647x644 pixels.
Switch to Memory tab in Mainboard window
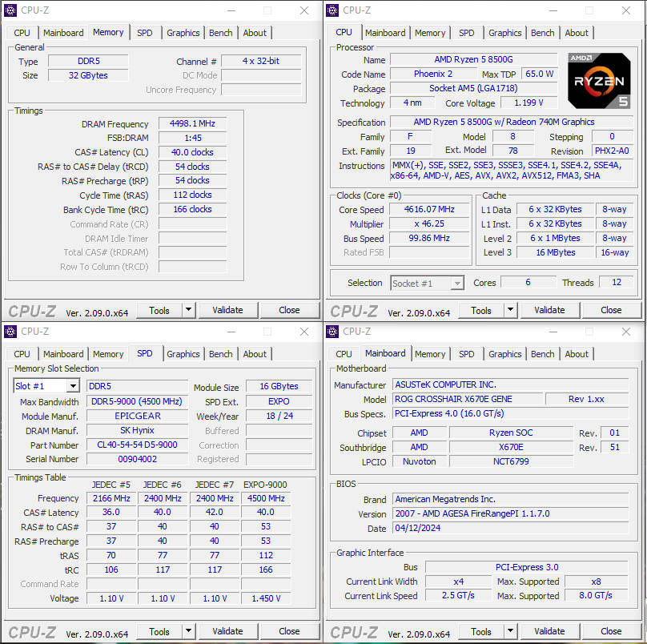point(430,354)
